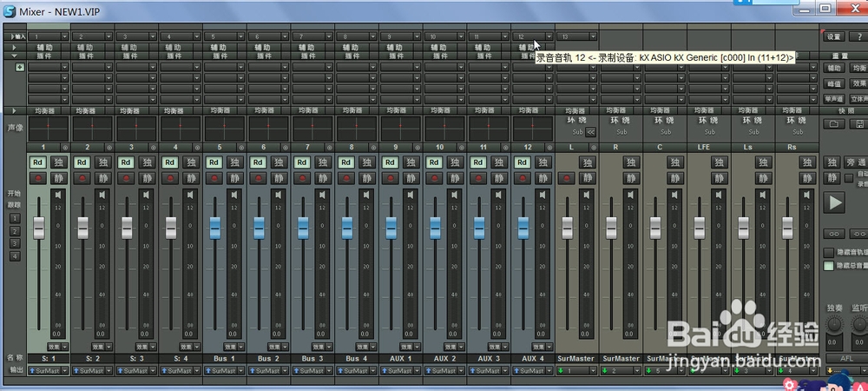The width and height of the screenshot is (868, 391).
Task: Click the monitor speaker icon on channel 12
Action: pos(542,195)
